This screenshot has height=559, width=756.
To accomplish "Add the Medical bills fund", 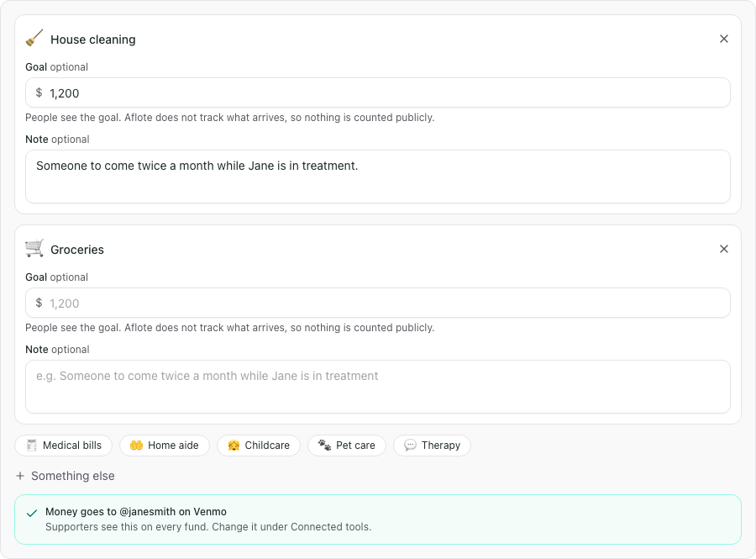I will tap(64, 446).
